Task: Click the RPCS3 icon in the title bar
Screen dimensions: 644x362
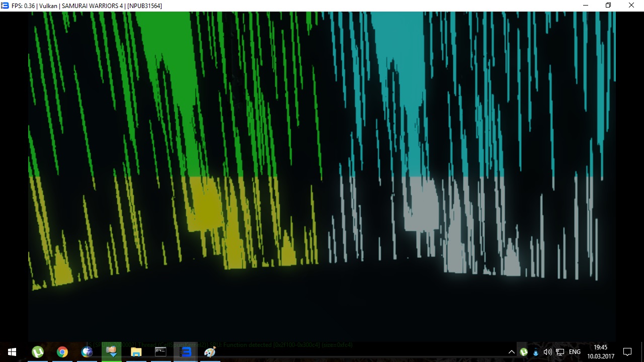Action: (x=5, y=6)
